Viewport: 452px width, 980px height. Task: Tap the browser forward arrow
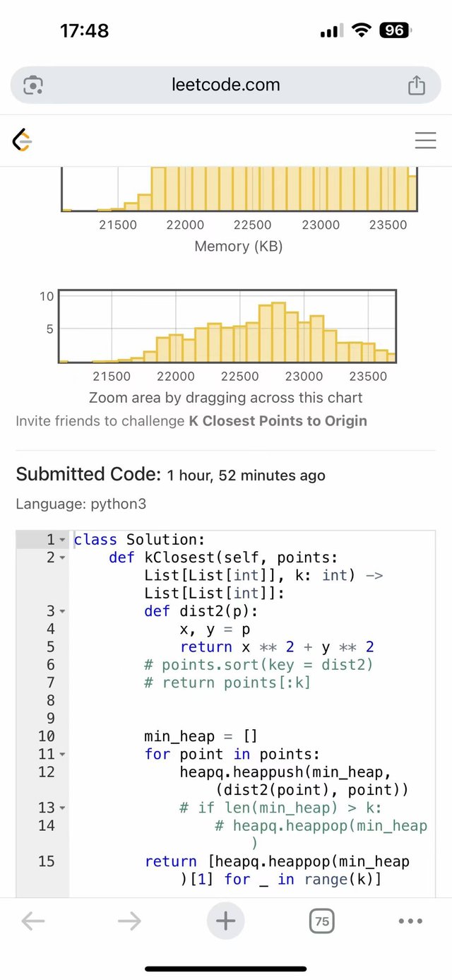click(x=129, y=921)
